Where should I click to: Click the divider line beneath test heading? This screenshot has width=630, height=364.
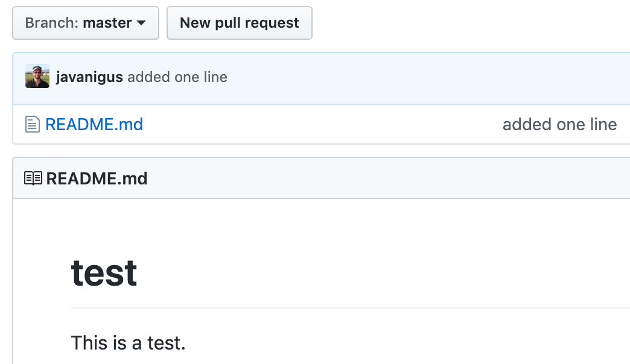(x=351, y=308)
